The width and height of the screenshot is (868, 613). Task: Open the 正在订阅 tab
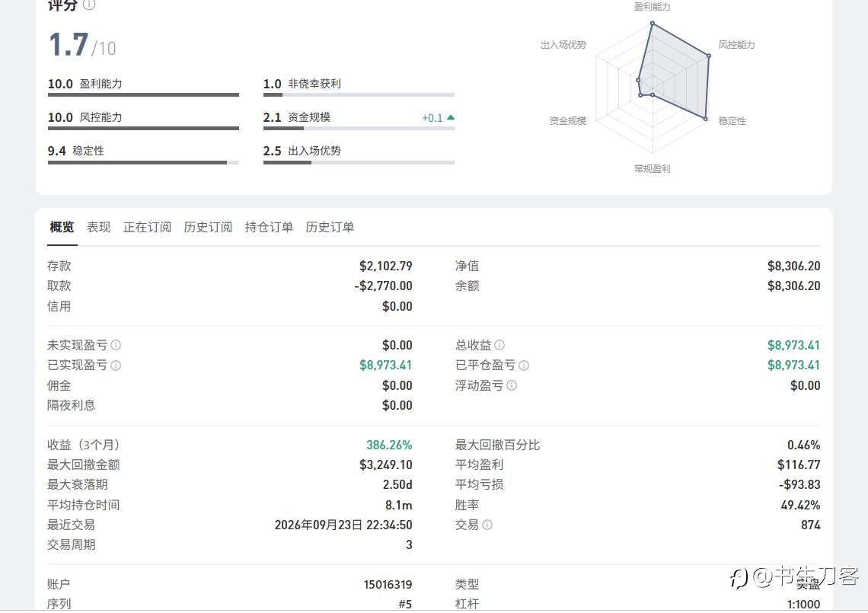[x=147, y=227]
